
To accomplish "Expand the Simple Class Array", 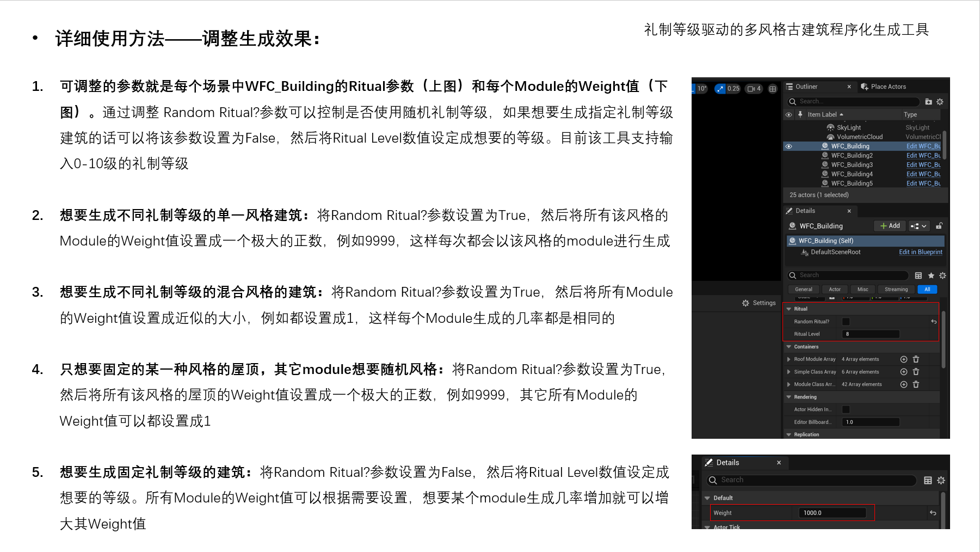I will point(789,372).
